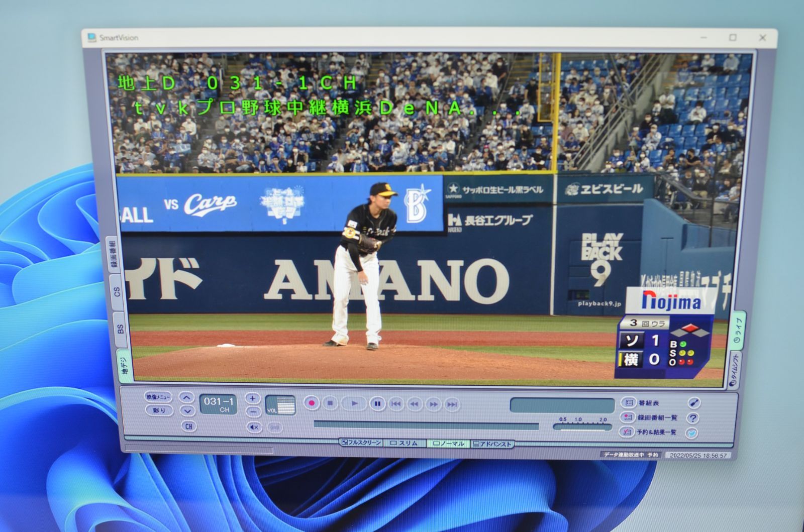Click the playback seek bar
This screenshot has width=804, height=532.
pyautogui.click(x=426, y=425)
